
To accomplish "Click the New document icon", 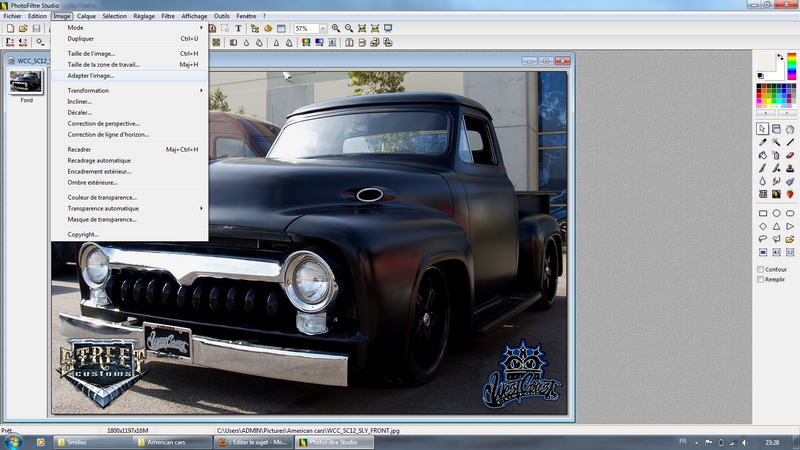I will (x=10, y=29).
